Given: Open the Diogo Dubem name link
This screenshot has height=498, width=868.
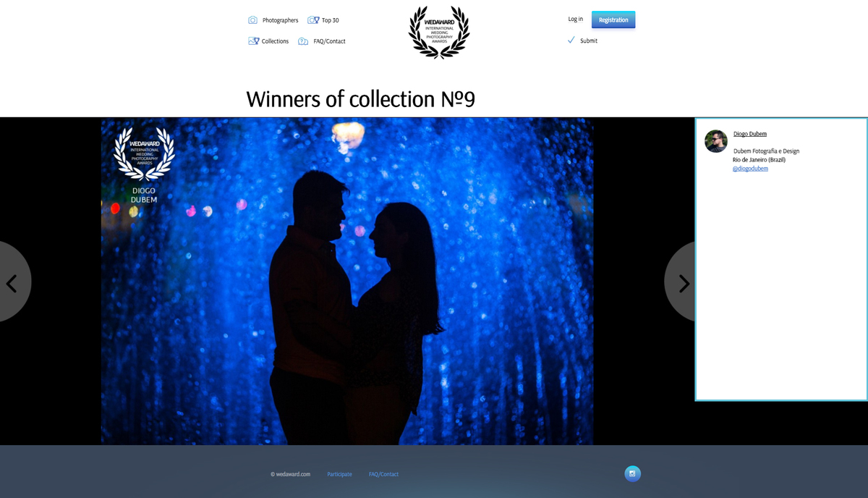Looking at the screenshot, I should pyautogui.click(x=749, y=134).
